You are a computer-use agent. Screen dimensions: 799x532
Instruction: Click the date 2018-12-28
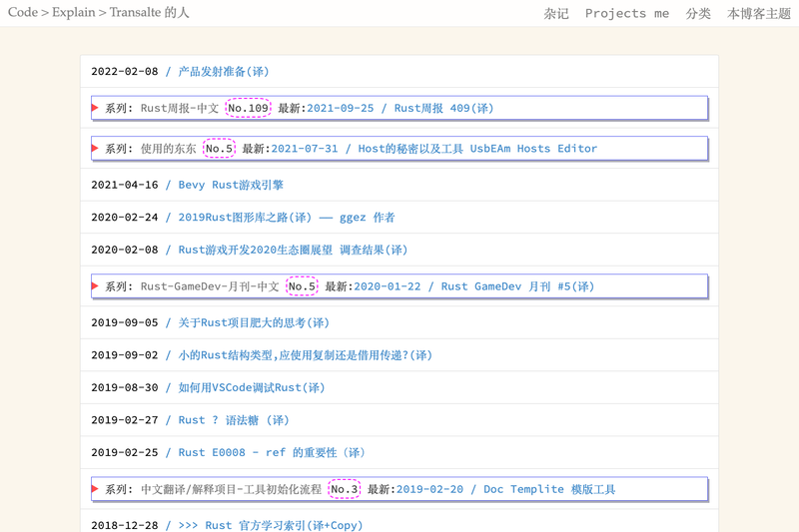coord(124,525)
